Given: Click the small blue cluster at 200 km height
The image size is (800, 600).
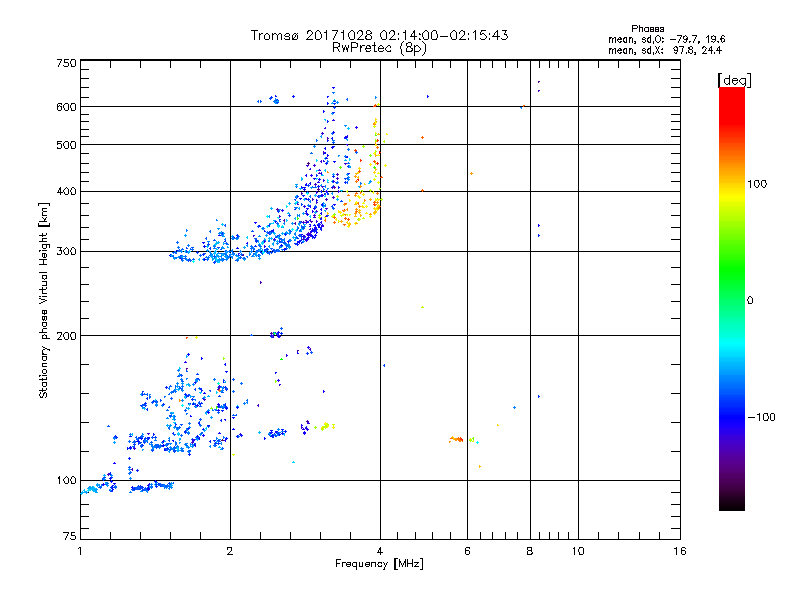Looking at the screenshot, I should tap(276, 334).
